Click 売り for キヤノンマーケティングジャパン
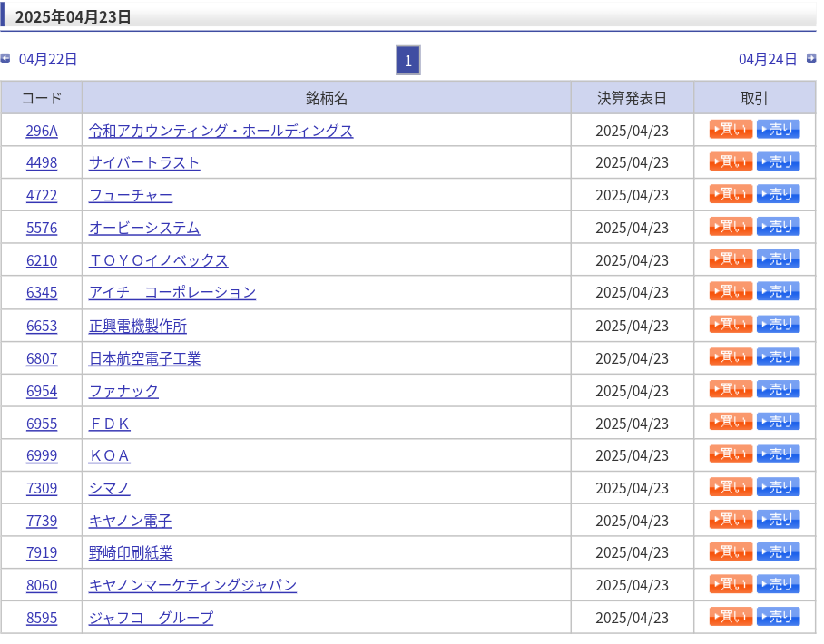 (778, 584)
